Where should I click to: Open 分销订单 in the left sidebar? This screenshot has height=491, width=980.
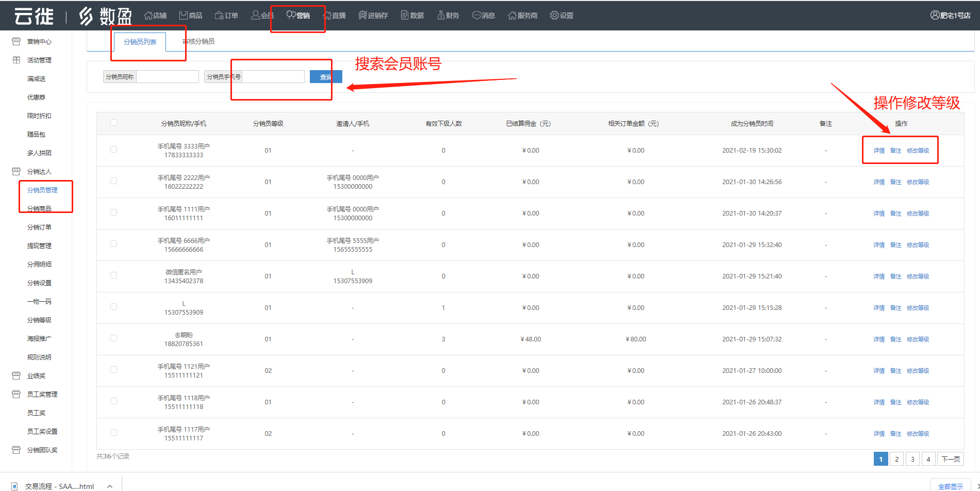pos(39,227)
